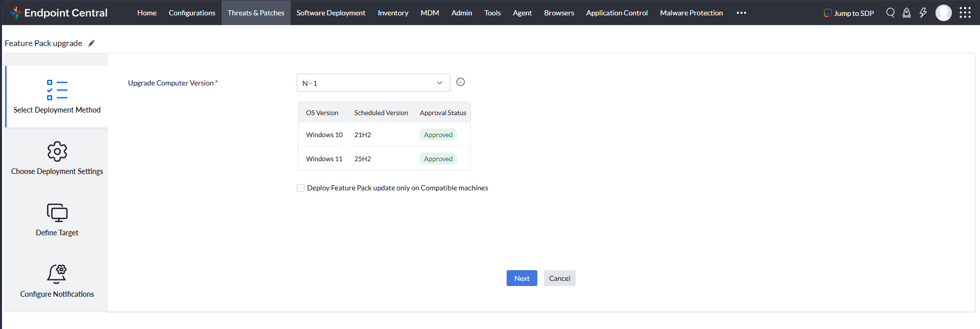
Task: Open the Configurations menu
Action: (x=192, y=13)
